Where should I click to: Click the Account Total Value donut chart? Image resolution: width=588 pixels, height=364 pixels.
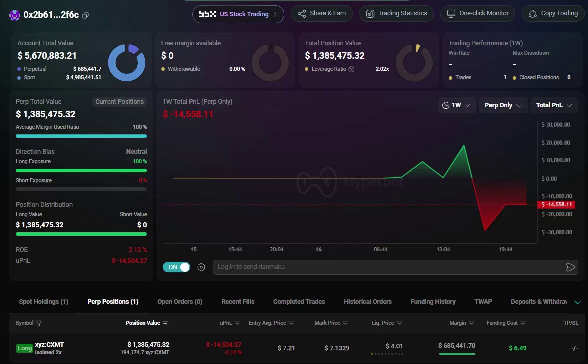pyautogui.click(x=127, y=63)
